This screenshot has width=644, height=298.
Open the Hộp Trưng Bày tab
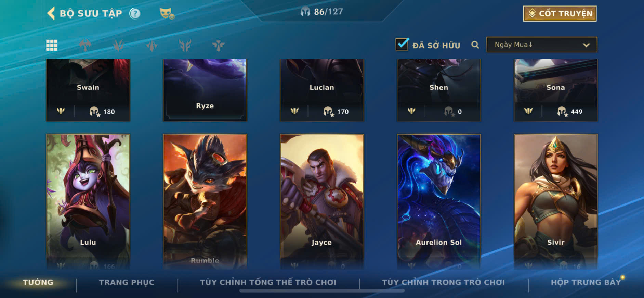tap(586, 282)
